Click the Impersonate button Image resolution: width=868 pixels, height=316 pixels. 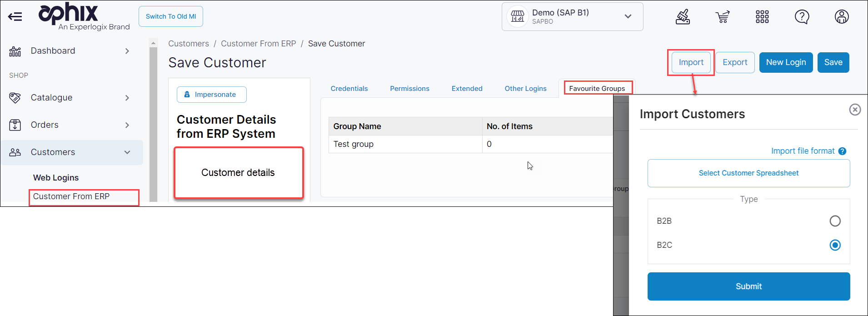coord(211,95)
